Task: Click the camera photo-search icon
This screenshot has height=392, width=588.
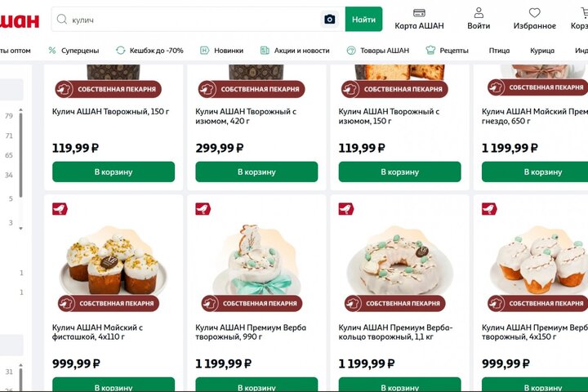Action: tap(330, 19)
